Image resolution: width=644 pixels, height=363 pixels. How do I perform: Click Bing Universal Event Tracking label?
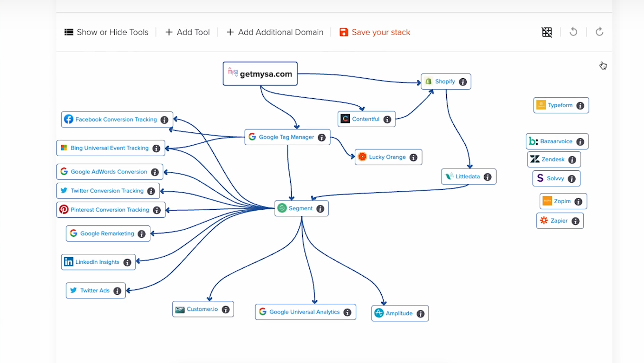click(x=110, y=148)
